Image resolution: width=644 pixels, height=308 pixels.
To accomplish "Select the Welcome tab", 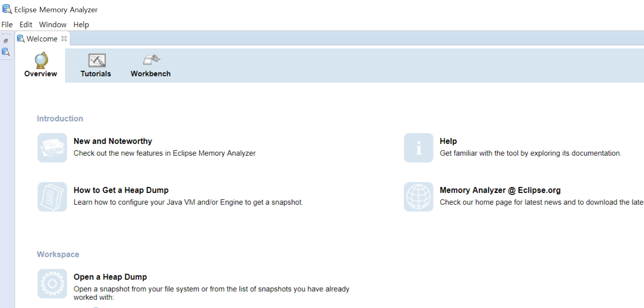I will [x=42, y=39].
